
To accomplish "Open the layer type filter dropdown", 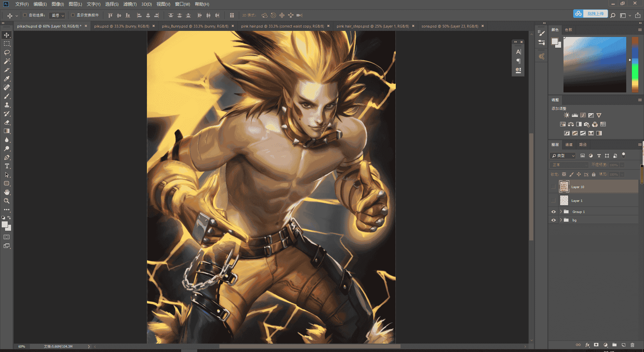I will 563,156.
